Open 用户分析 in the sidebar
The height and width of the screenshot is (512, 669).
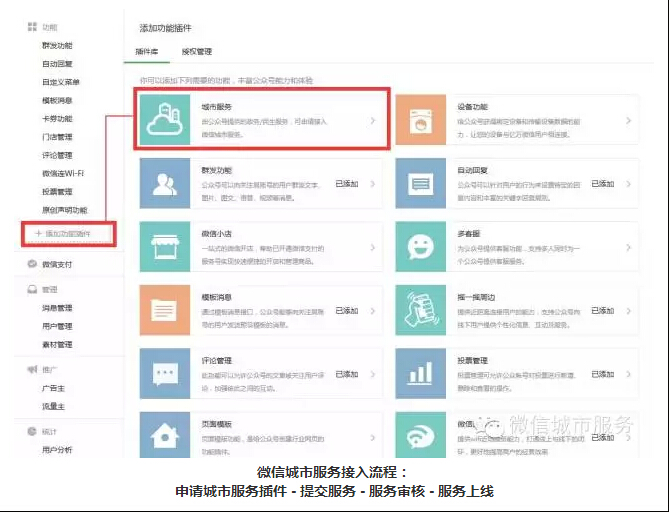pyautogui.click(x=57, y=450)
